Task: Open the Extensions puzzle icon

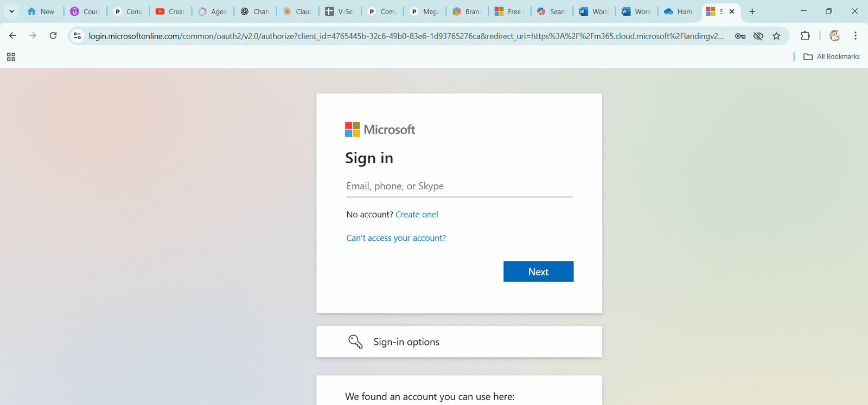Action: click(x=805, y=36)
